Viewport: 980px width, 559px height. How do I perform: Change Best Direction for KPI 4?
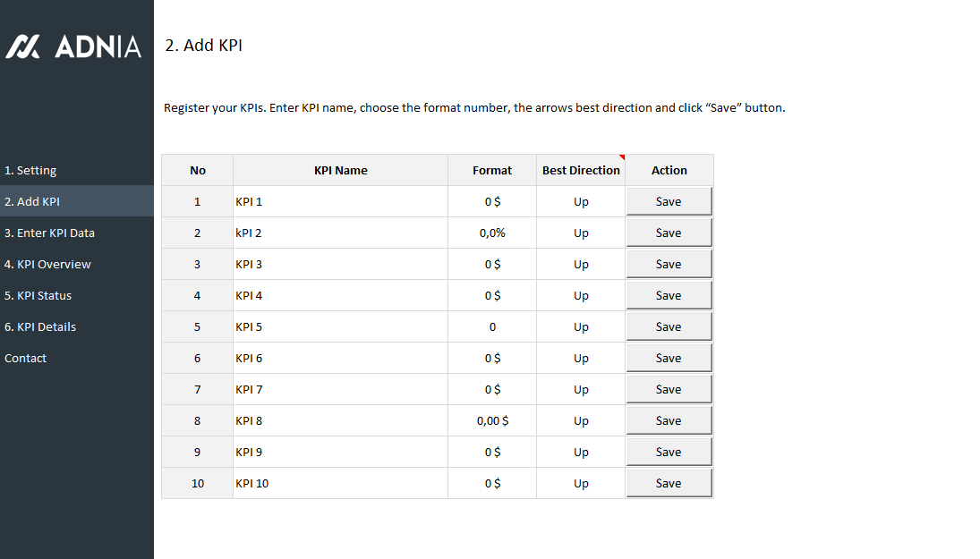pos(581,295)
